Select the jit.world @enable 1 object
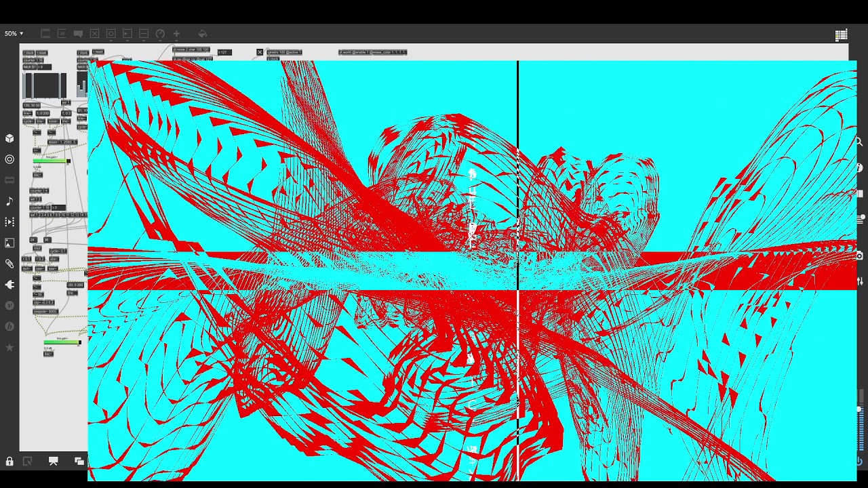Viewport: 868px width, 488px height. click(373, 52)
